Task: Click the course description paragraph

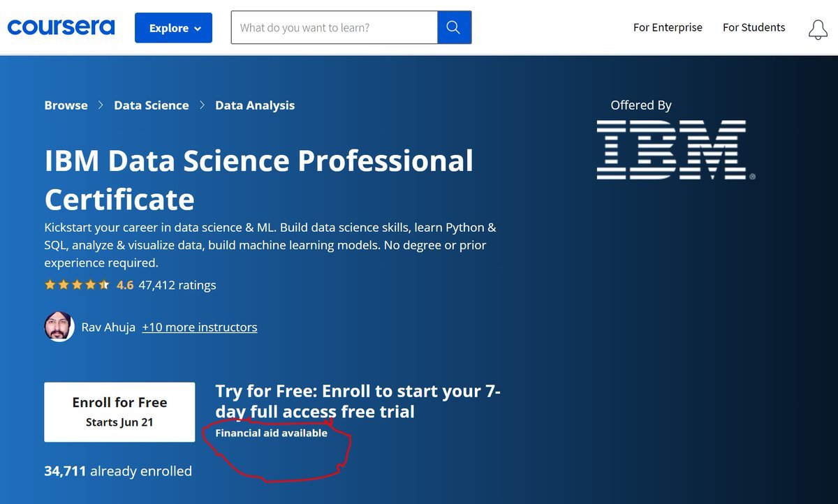Action: coord(270,245)
